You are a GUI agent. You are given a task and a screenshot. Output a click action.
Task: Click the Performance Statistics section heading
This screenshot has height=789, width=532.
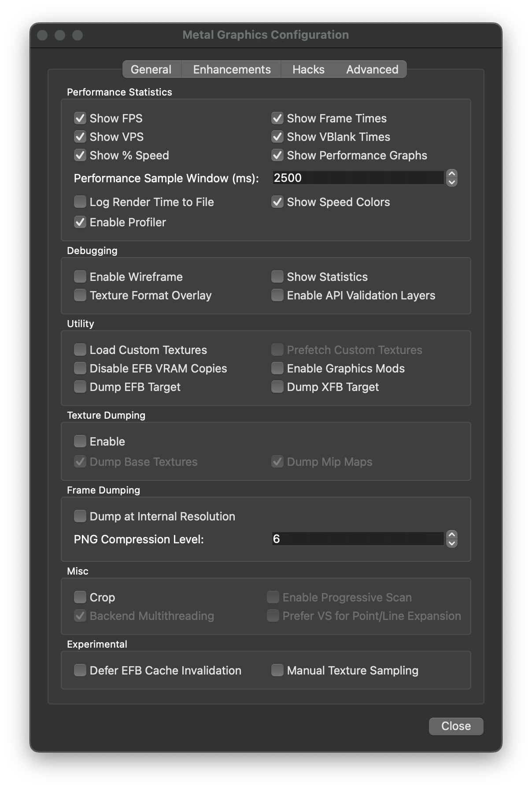click(119, 92)
